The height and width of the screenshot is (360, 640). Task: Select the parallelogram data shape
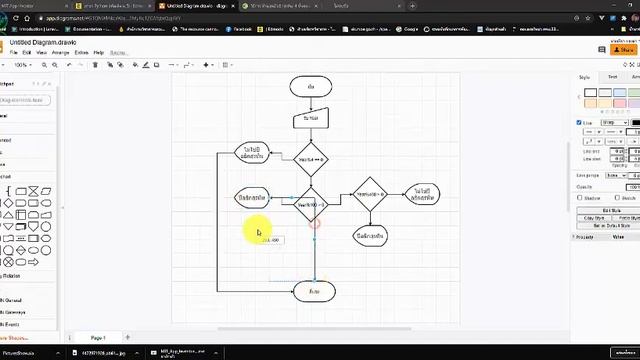pyautogui.click(x=46, y=191)
